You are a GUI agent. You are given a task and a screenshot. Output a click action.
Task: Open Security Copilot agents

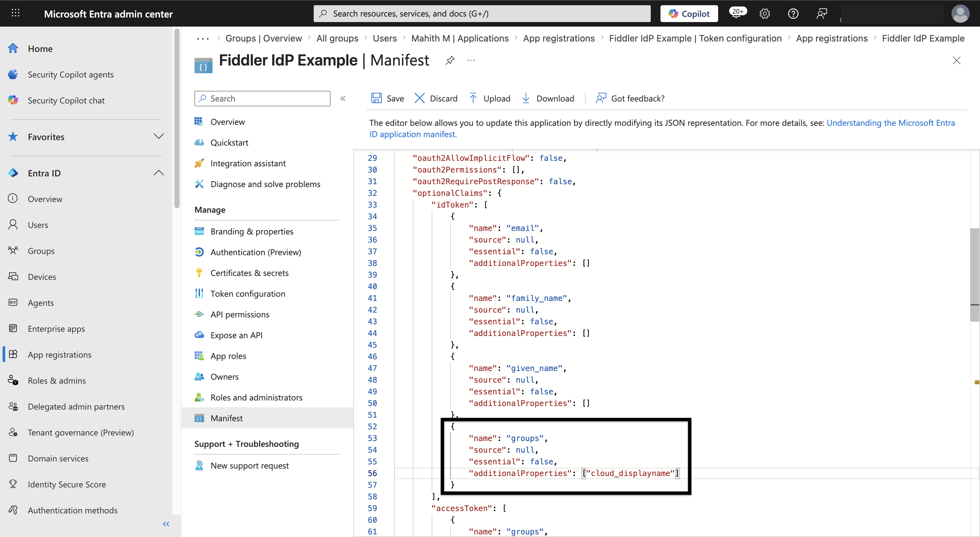click(70, 75)
